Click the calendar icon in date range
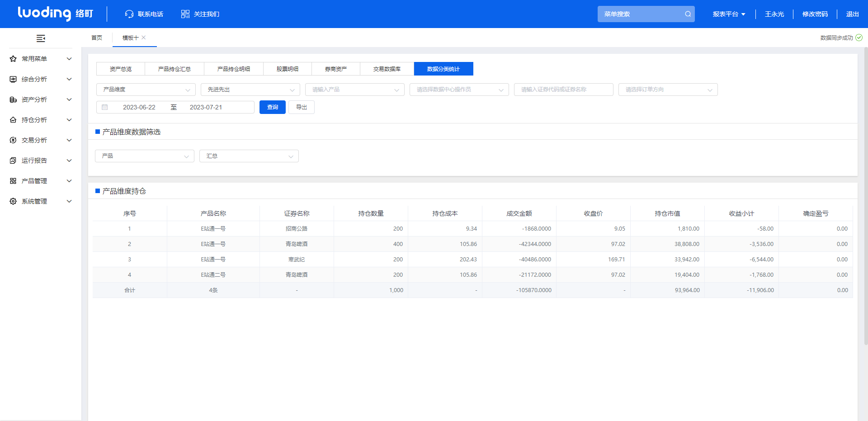 (x=105, y=107)
